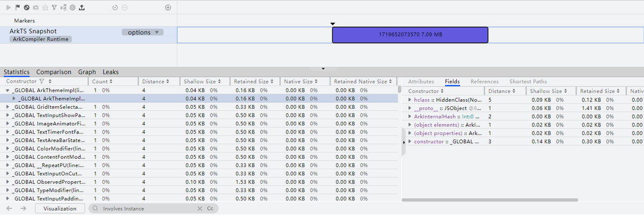Click the flag marker icon in toolbar
Screen dimensions: 644x215
click(17, 8)
